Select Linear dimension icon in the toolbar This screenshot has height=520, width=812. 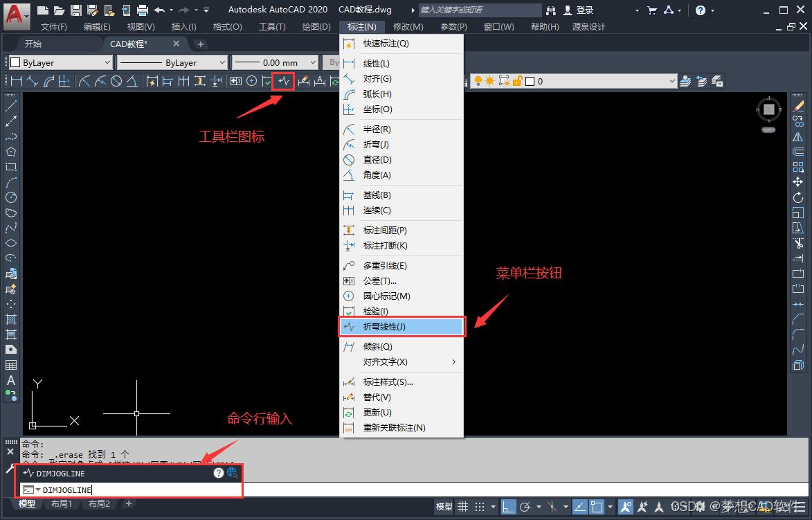pyautogui.click(x=17, y=81)
